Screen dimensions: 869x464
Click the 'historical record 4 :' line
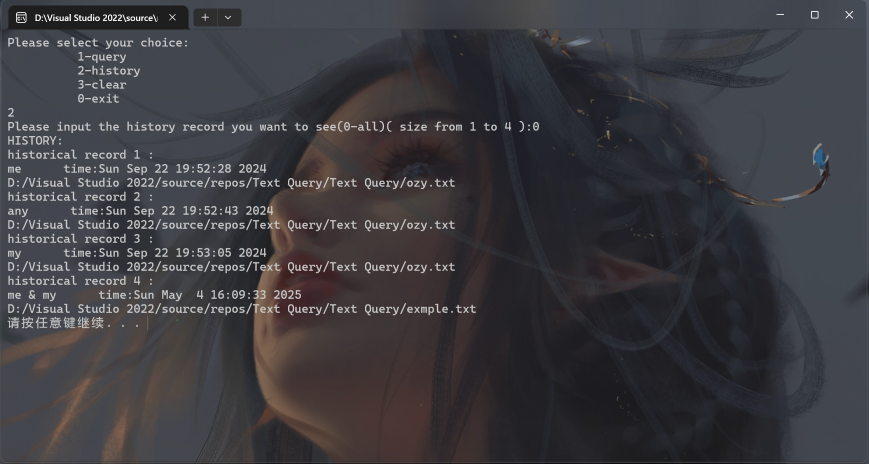[x=80, y=281]
